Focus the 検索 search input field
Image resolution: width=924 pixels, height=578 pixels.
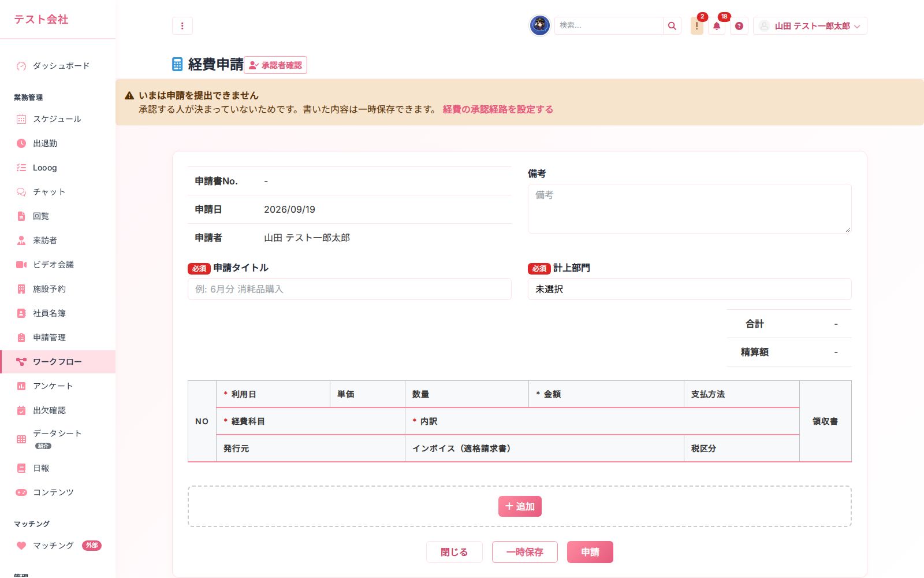(609, 26)
